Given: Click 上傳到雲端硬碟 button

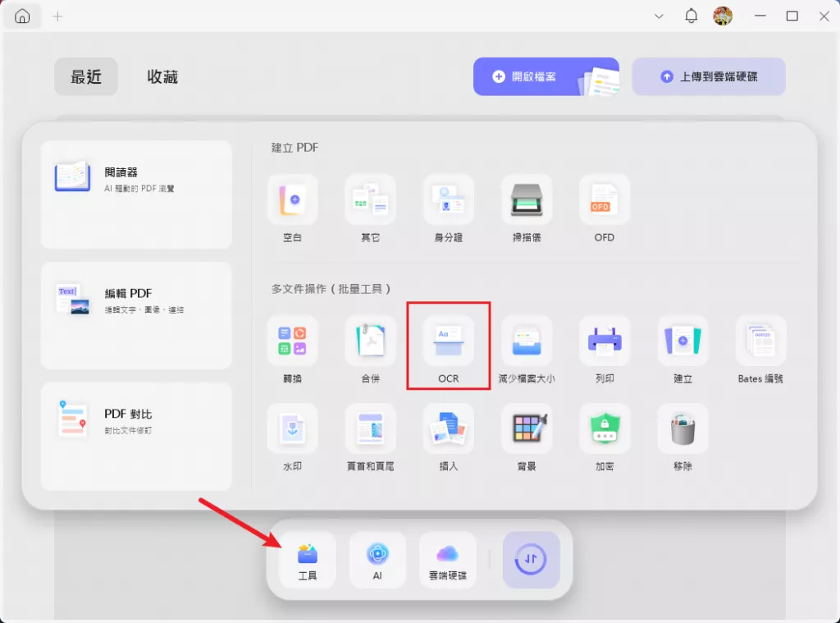Looking at the screenshot, I should [709, 76].
